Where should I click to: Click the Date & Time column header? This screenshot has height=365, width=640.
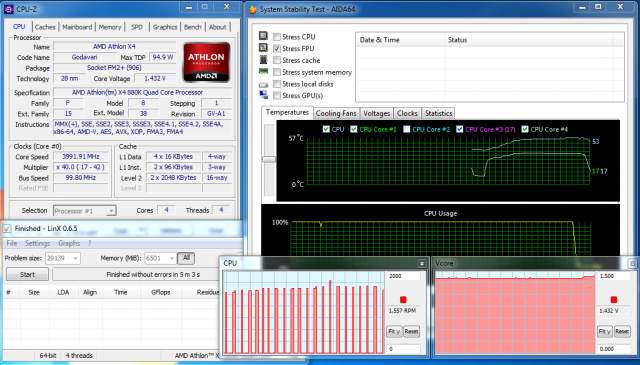(400, 40)
